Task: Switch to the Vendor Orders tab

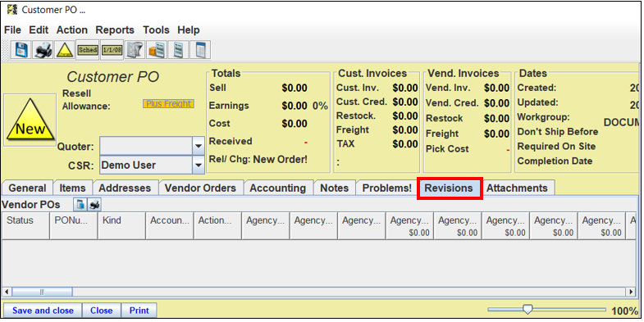Action: [200, 188]
